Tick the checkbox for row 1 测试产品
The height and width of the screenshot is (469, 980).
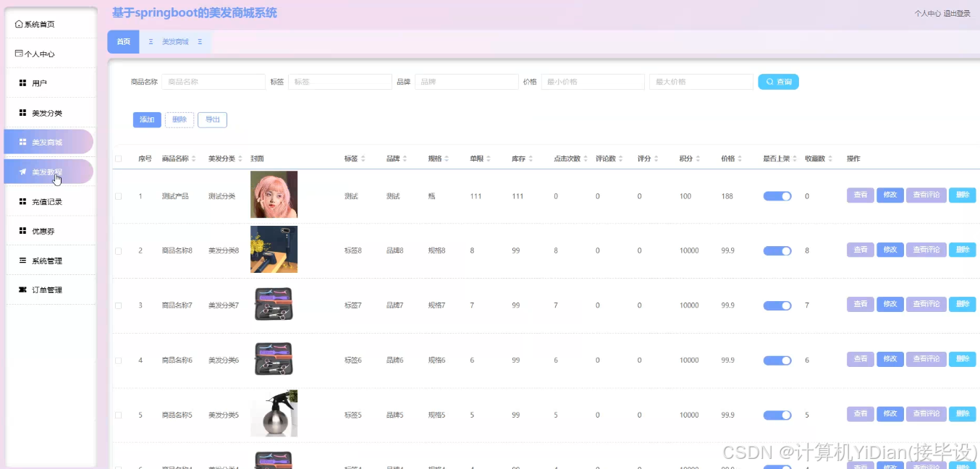tap(118, 196)
